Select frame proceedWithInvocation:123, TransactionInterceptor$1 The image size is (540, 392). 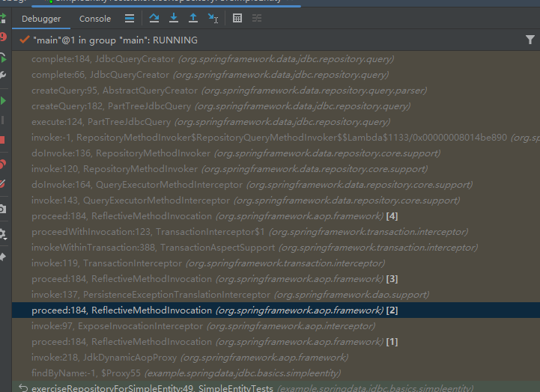coord(276,232)
